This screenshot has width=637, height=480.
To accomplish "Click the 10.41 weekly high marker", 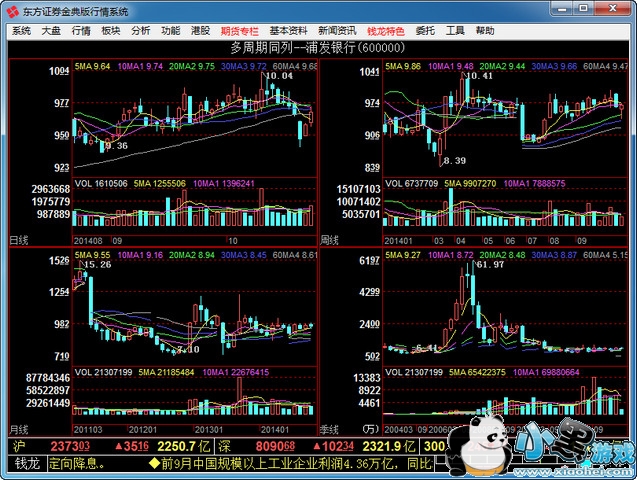I will point(479,76).
